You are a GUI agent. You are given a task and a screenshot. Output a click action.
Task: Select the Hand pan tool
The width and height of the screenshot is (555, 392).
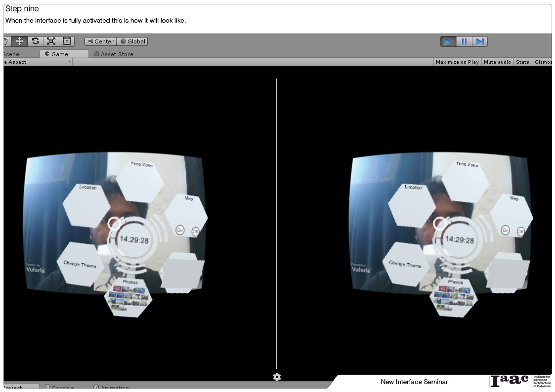pos(4,41)
